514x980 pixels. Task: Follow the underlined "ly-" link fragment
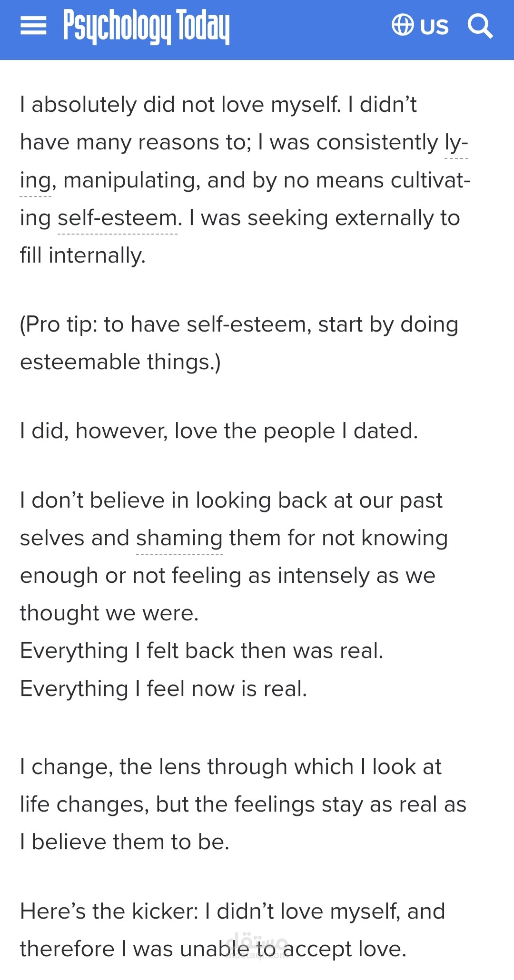click(456, 143)
